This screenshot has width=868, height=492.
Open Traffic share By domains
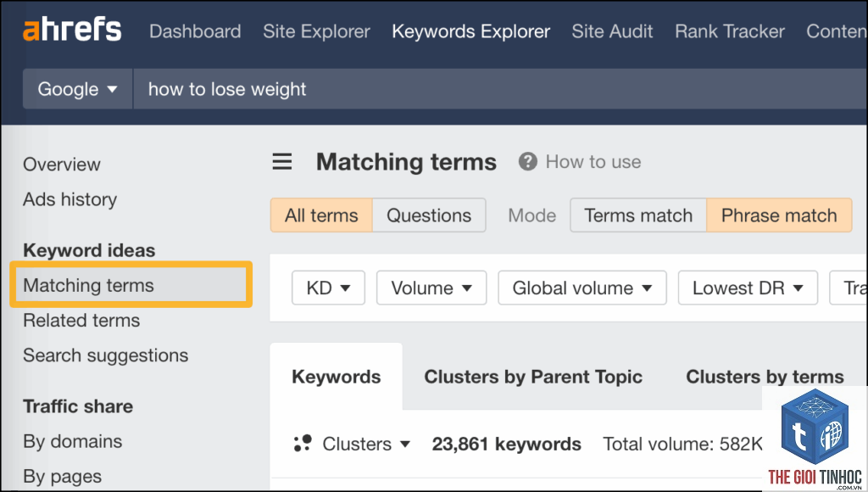[73, 442]
